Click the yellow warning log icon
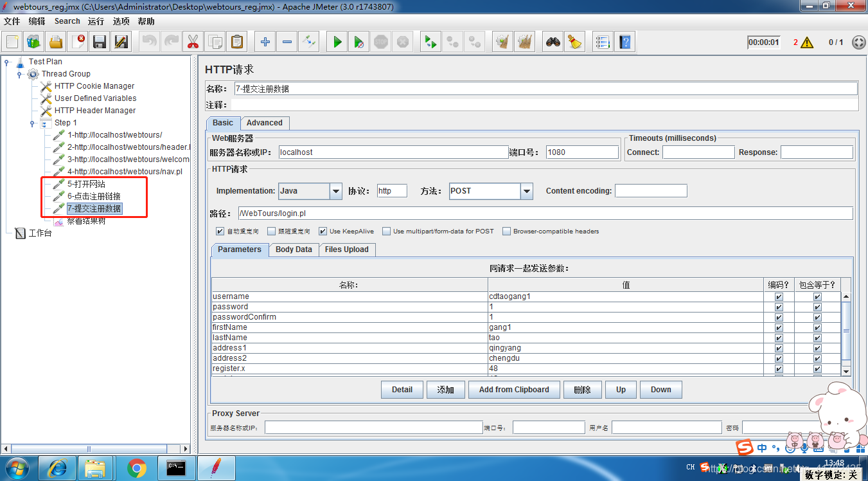 pos(807,42)
